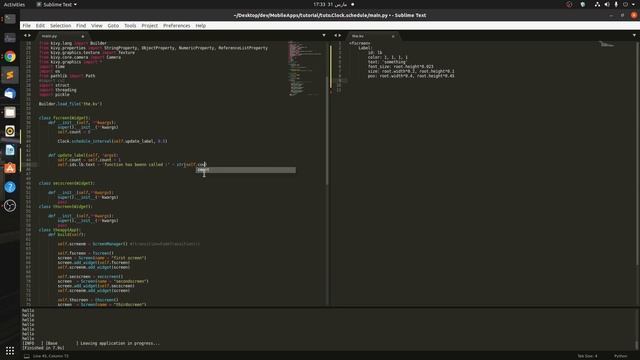Open Rhythmbox from the dock
Viewport: 640px width, 360px height.
coord(10,131)
